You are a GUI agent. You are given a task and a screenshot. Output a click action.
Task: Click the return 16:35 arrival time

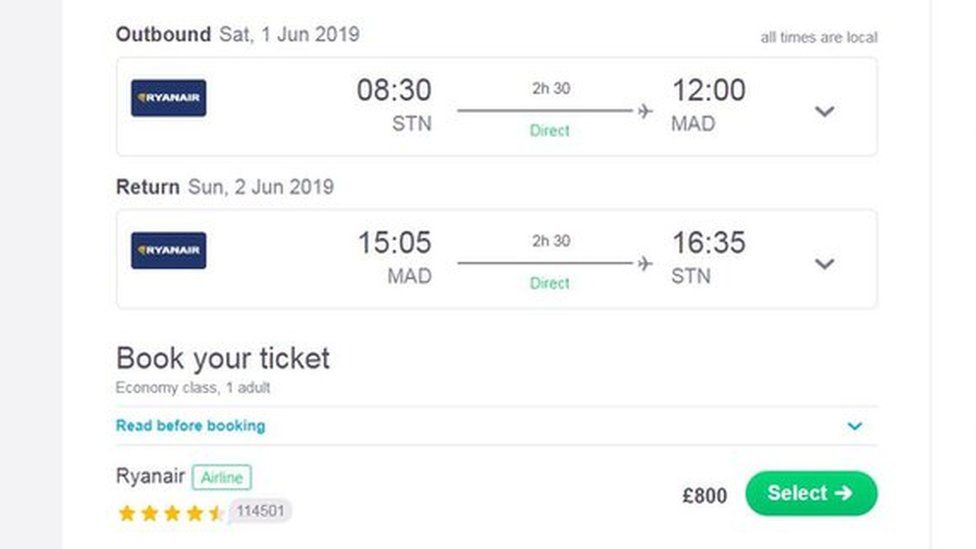(x=708, y=243)
